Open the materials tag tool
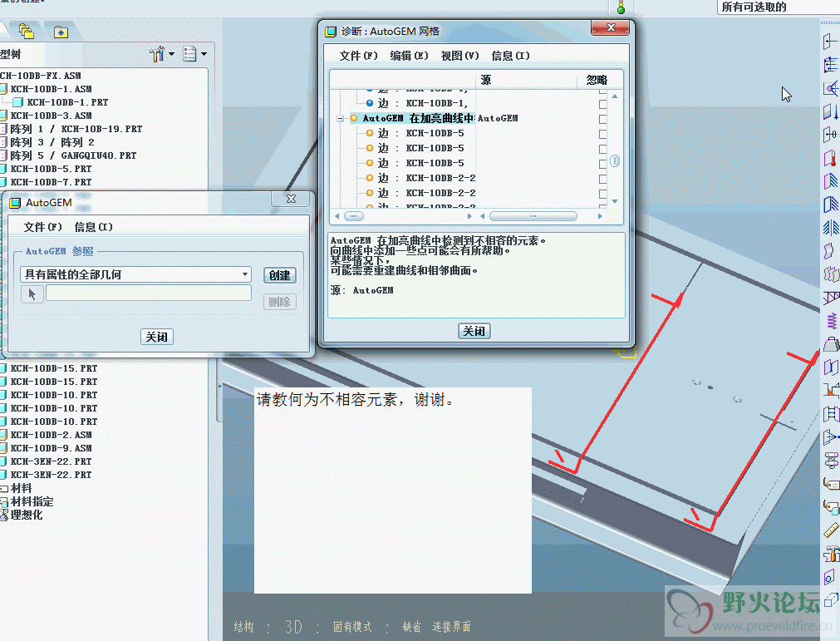 [830, 483]
